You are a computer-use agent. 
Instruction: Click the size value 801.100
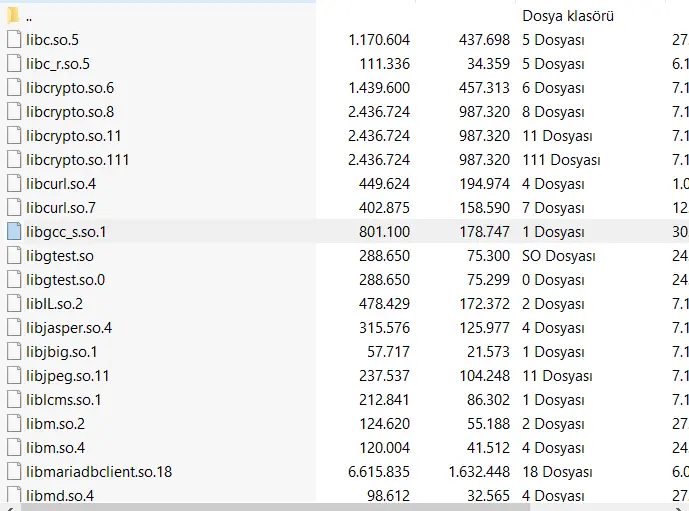coord(384,232)
